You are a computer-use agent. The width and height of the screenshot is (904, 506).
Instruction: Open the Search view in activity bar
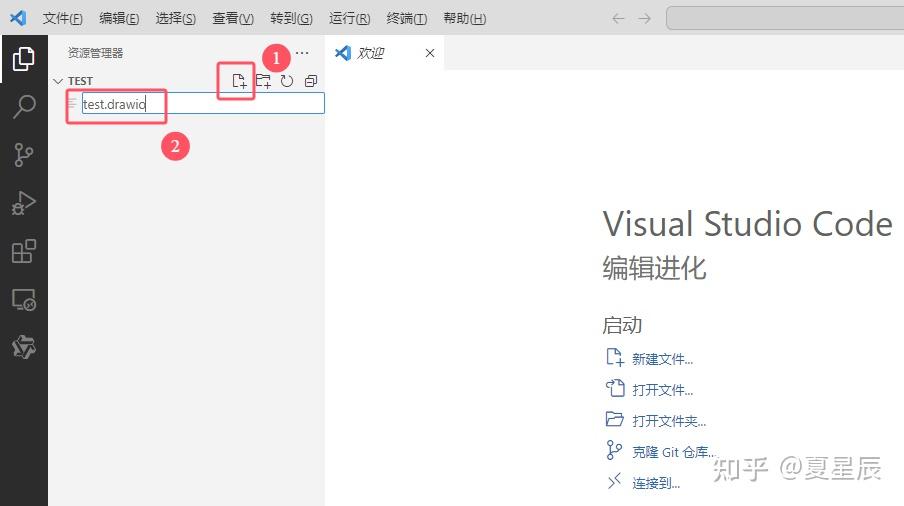[24, 107]
